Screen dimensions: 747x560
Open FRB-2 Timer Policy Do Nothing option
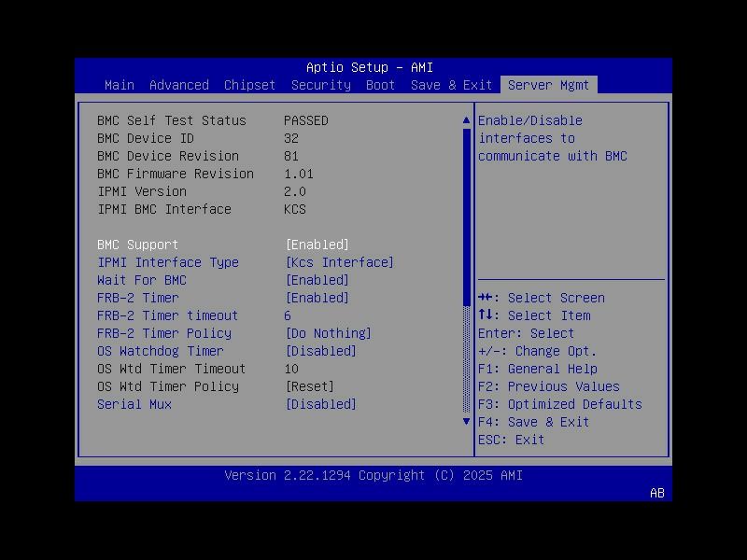click(x=329, y=333)
